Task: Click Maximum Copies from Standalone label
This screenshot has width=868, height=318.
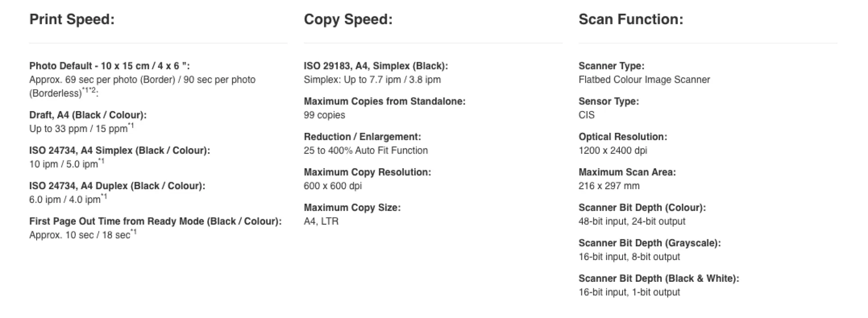Action: coord(384,101)
